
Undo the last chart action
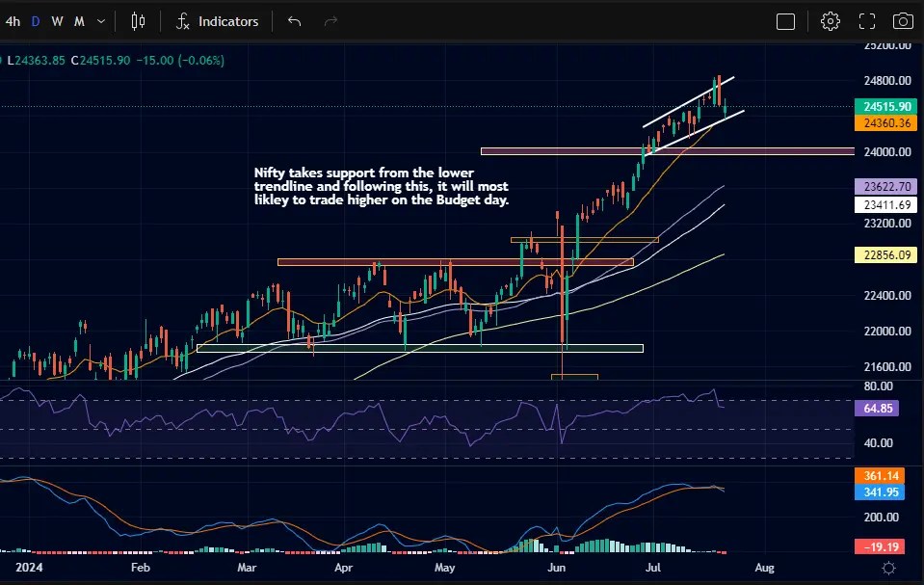pyautogui.click(x=294, y=22)
